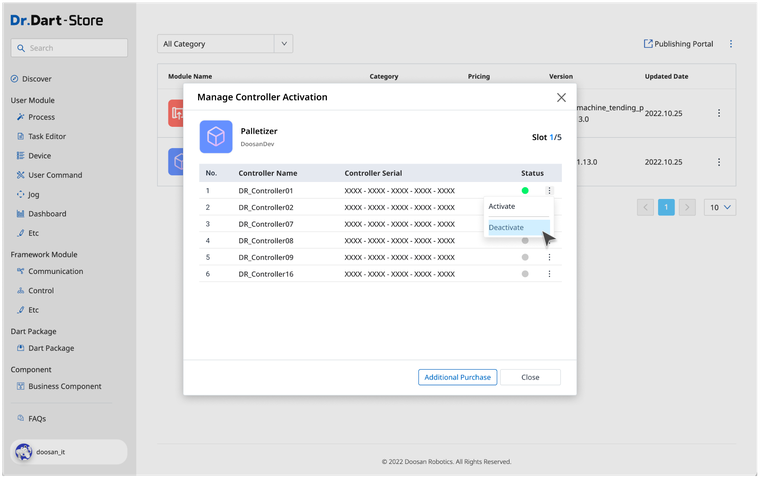Viewport: 760px width, 479px height.
Task: Open the Publishing Portal link
Action: click(x=677, y=44)
